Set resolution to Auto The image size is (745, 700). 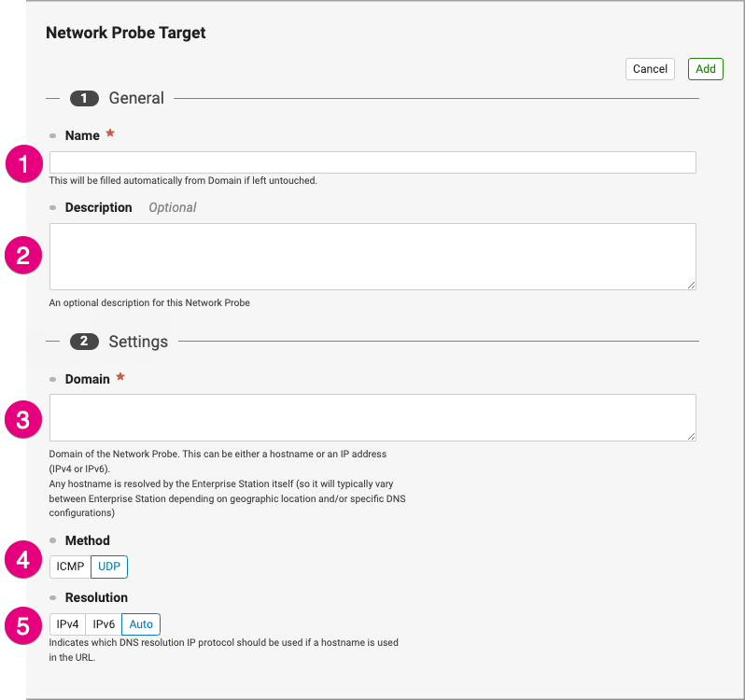coord(141,624)
